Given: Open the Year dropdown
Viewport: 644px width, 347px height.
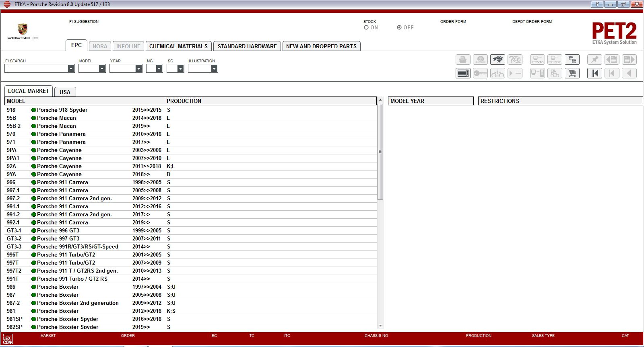Looking at the screenshot, I should (x=138, y=68).
